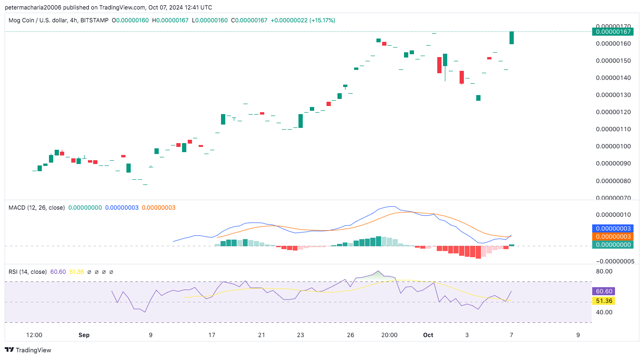
Task: Click the high value 'H0.00000167' in header
Action: tap(170, 20)
